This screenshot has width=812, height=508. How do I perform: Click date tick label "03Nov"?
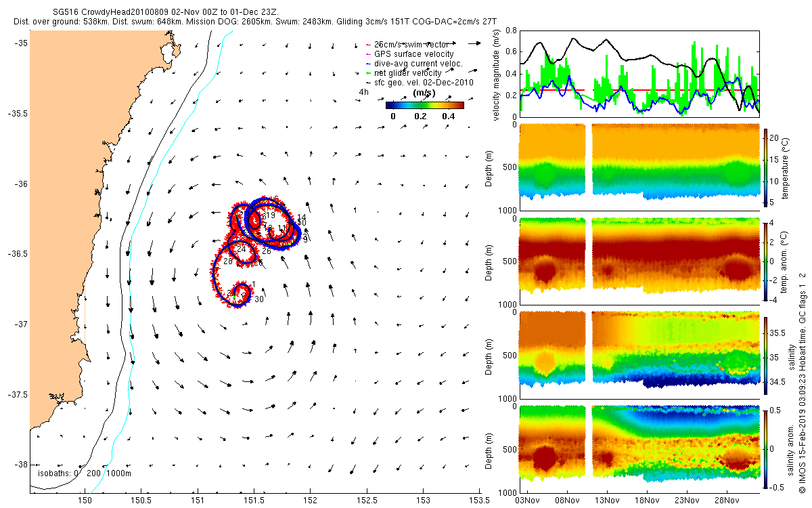point(527,500)
